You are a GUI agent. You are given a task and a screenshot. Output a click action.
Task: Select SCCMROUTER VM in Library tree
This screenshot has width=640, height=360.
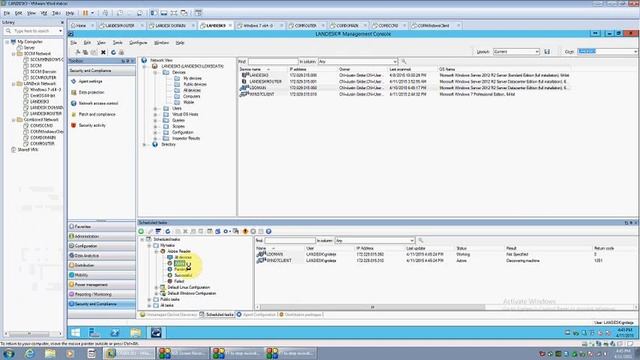tap(43, 78)
